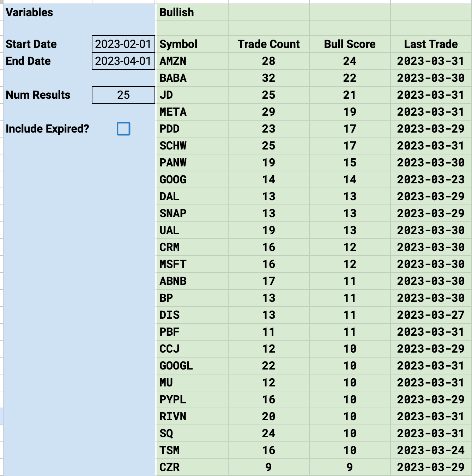The image size is (472, 476).
Task: Click UAL trade count 19
Action: tap(269, 230)
